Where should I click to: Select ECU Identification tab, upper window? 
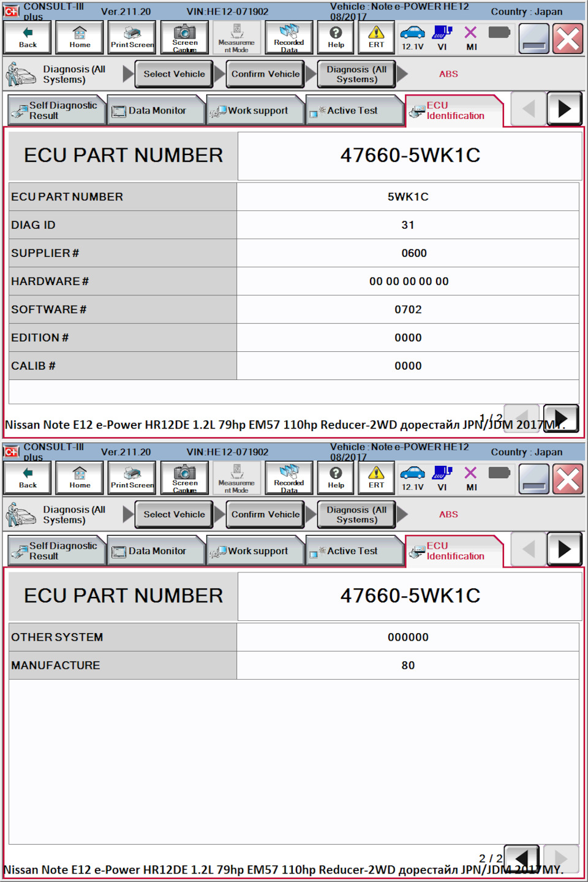pyautogui.click(x=454, y=111)
